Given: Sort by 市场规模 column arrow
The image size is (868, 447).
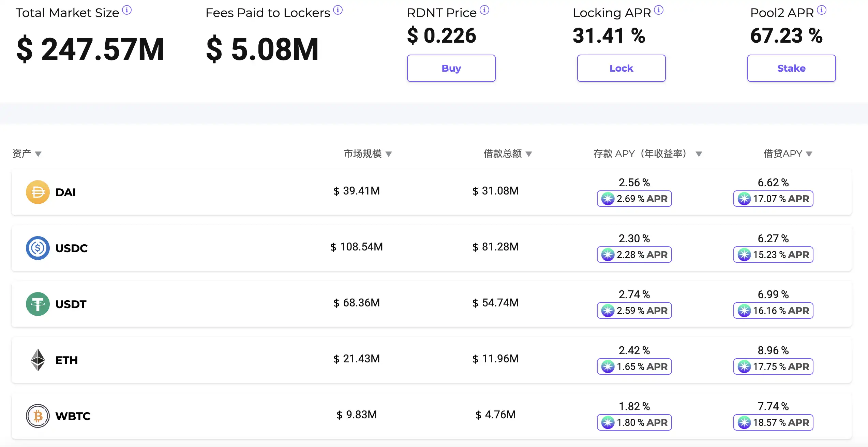Looking at the screenshot, I should coord(389,154).
